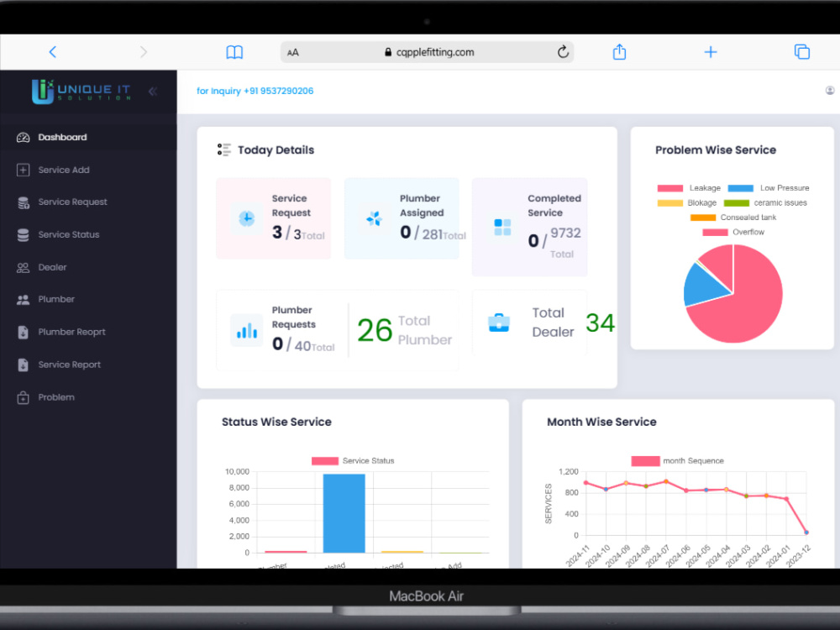Click the Unique IT Solution logo
The image size is (840, 630).
[x=81, y=91]
